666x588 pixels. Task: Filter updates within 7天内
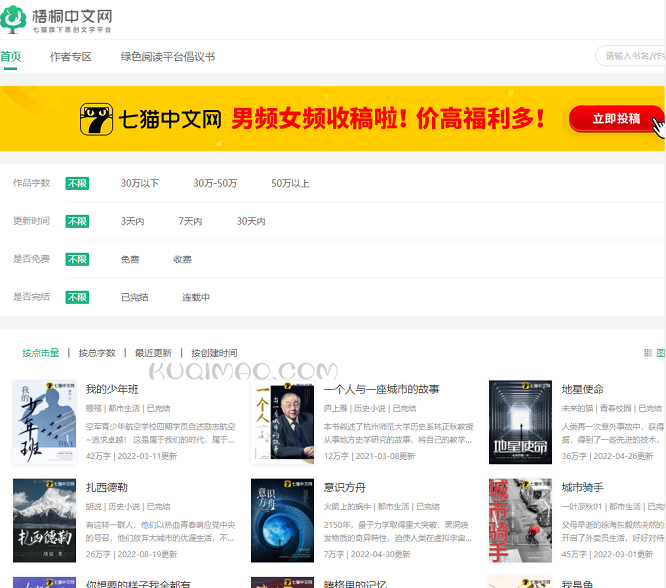(190, 221)
